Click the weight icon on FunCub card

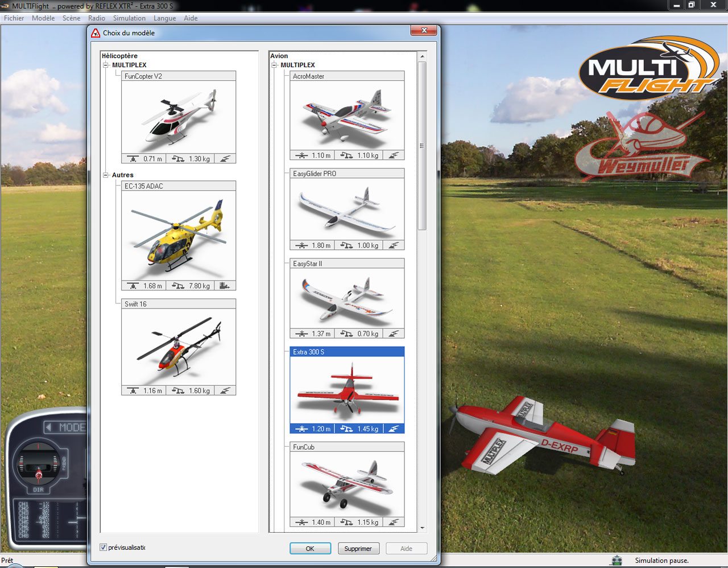[346, 522]
